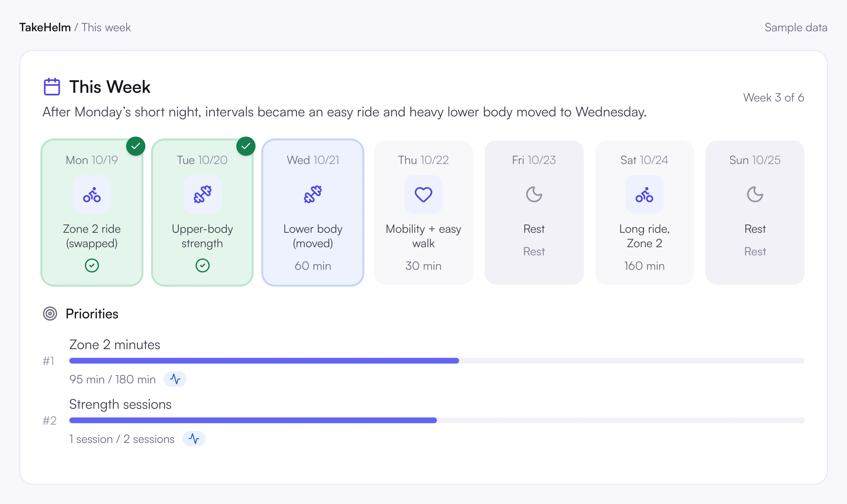This screenshot has width=847, height=504.
Task: Click the Strength sessions priority title
Action: click(x=120, y=404)
